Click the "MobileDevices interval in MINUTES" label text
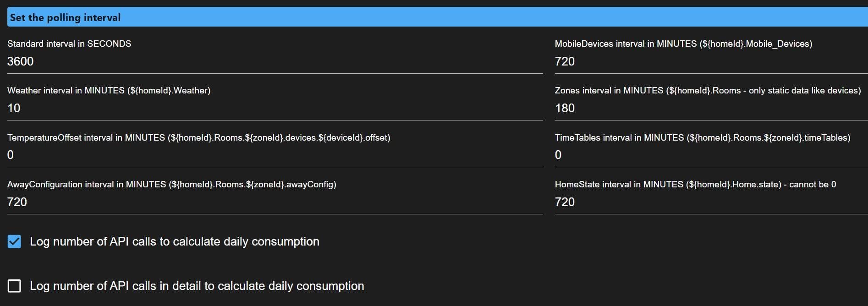The height and width of the screenshot is (306, 868). point(683,44)
